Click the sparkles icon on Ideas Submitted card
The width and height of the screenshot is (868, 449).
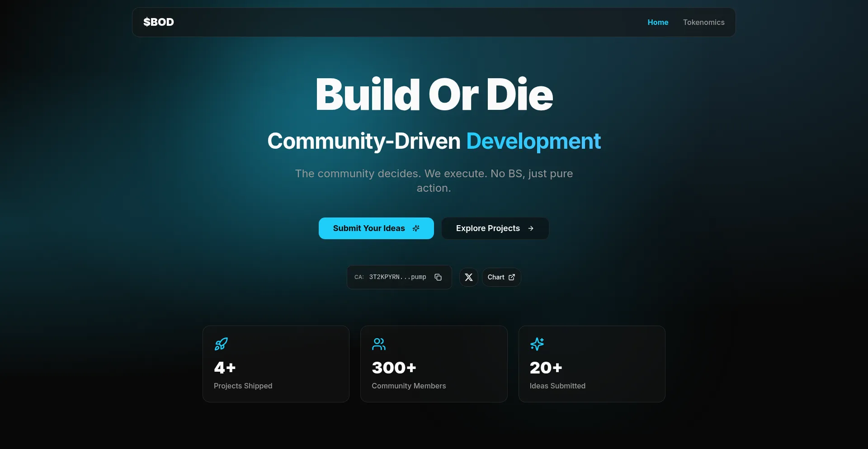click(x=537, y=344)
